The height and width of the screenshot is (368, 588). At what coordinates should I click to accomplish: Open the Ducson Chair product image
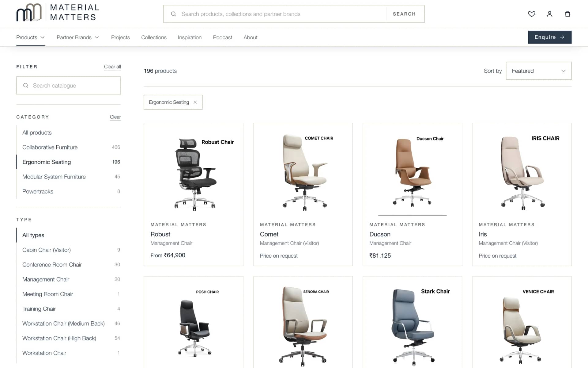[x=412, y=173]
